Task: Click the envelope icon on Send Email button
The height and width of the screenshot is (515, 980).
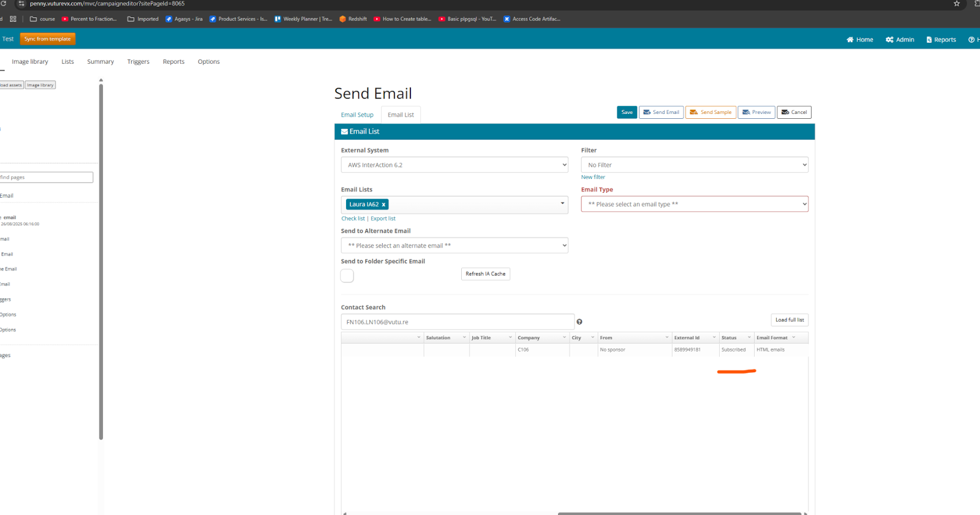Action: pos(647,112)
